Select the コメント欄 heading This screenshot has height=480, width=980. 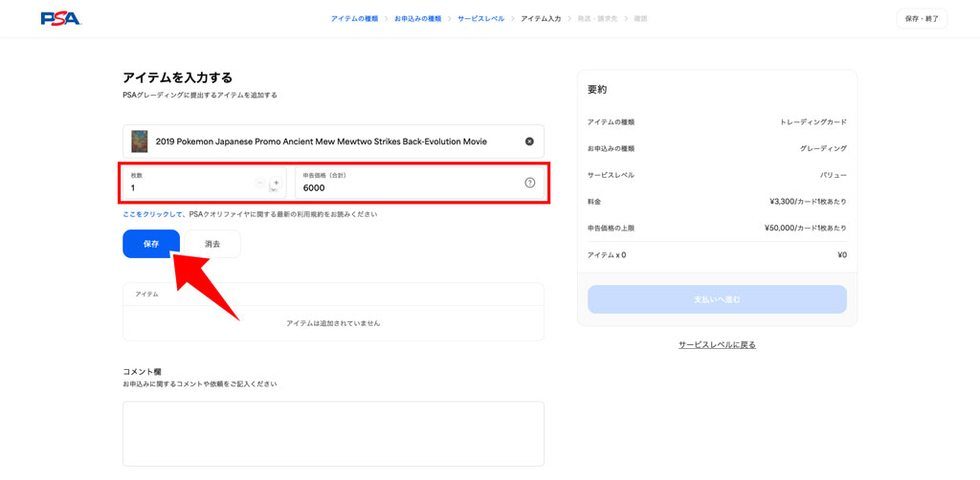click(x=142, y=371)
